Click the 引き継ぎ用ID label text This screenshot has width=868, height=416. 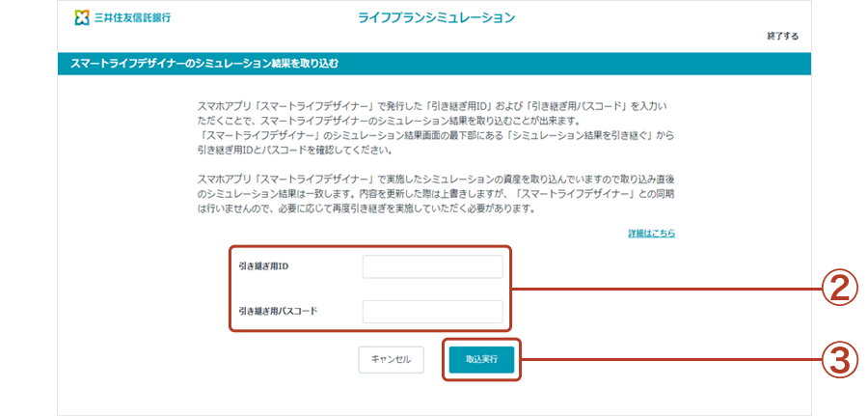click(264, 266)
